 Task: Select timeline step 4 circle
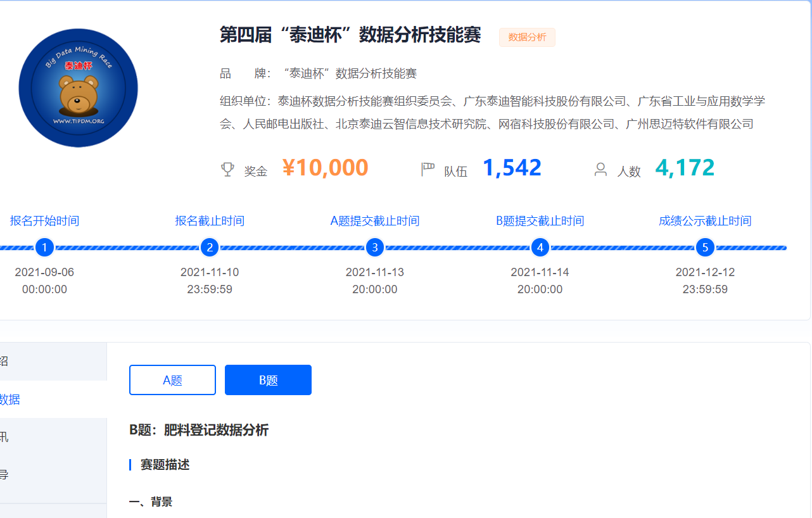click(540, 248)
